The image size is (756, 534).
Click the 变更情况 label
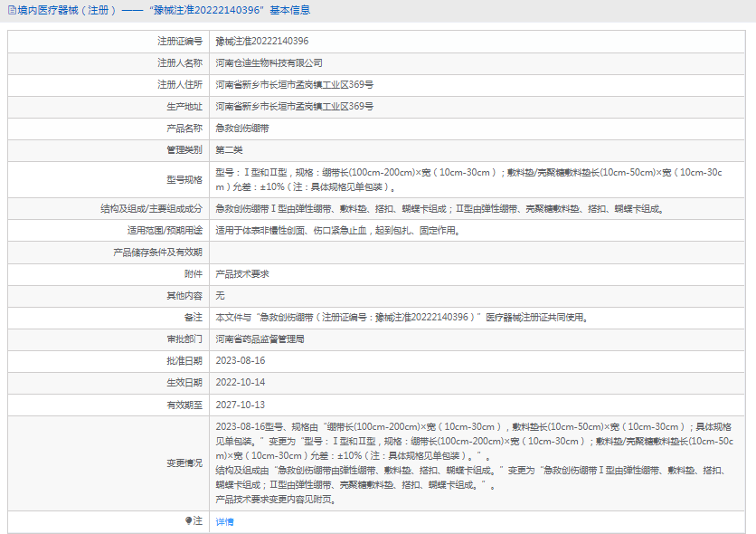184,462
